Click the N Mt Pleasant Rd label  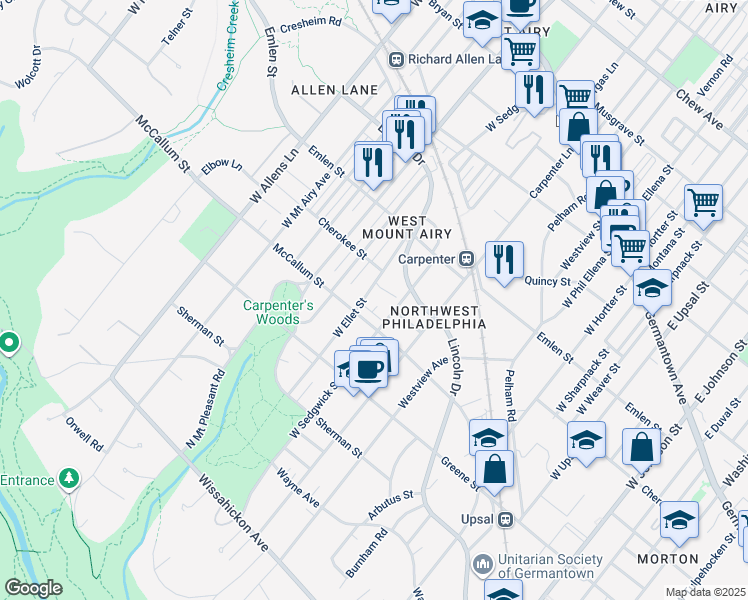point(205,409)
